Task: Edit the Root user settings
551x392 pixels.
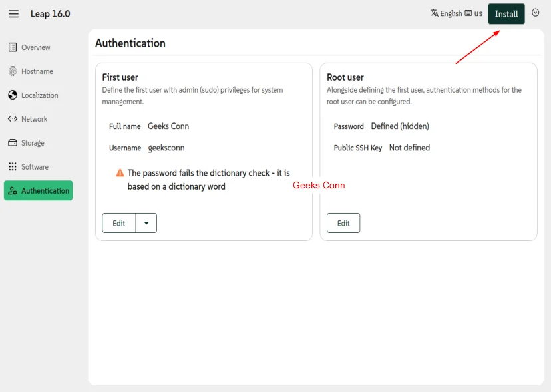Action: pyautogui.click(x=343, y=223)
